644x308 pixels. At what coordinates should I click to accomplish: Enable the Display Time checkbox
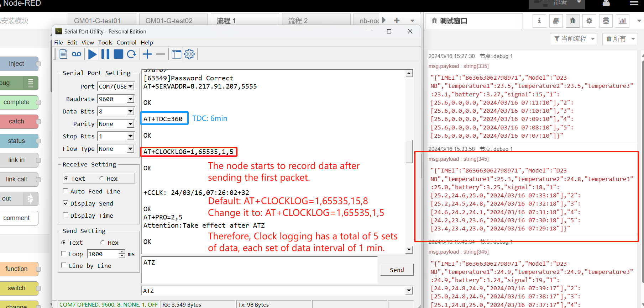(x=65, y=215)
